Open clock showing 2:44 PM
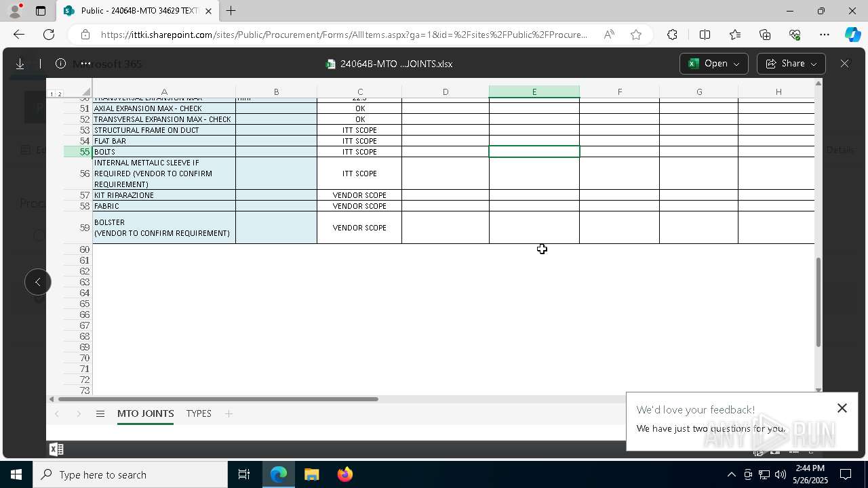Viewport: 868px width, 488px height. pyautogui.click(x=810, y=474)
